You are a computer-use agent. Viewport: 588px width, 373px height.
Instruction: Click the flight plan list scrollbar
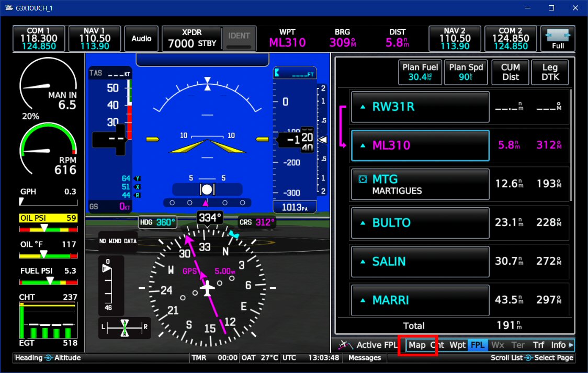tap(571, 146)
